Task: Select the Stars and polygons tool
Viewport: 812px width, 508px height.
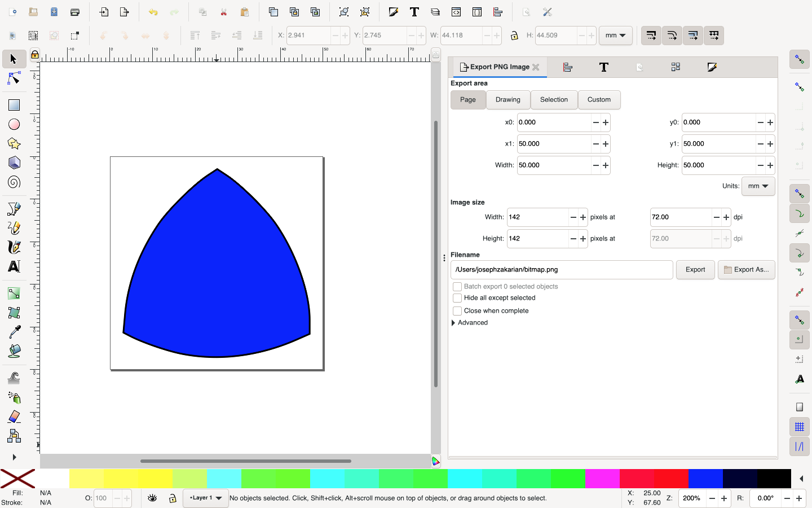Action: coord(14,143)
